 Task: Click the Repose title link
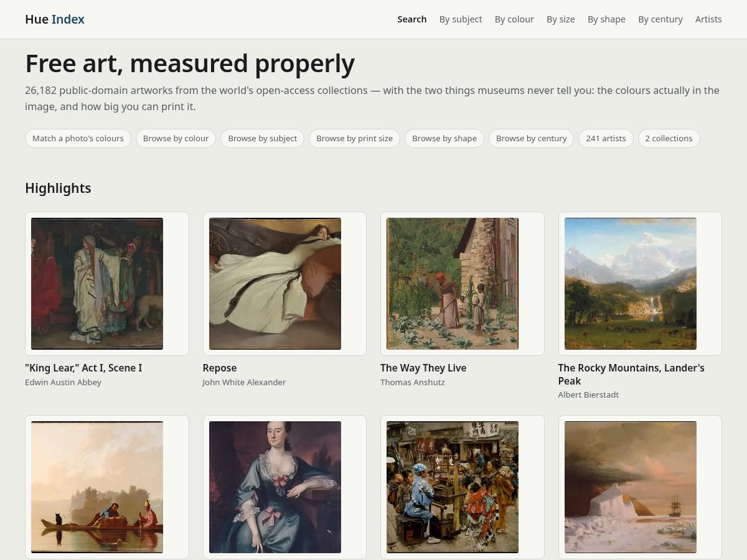tap(220, 368)
